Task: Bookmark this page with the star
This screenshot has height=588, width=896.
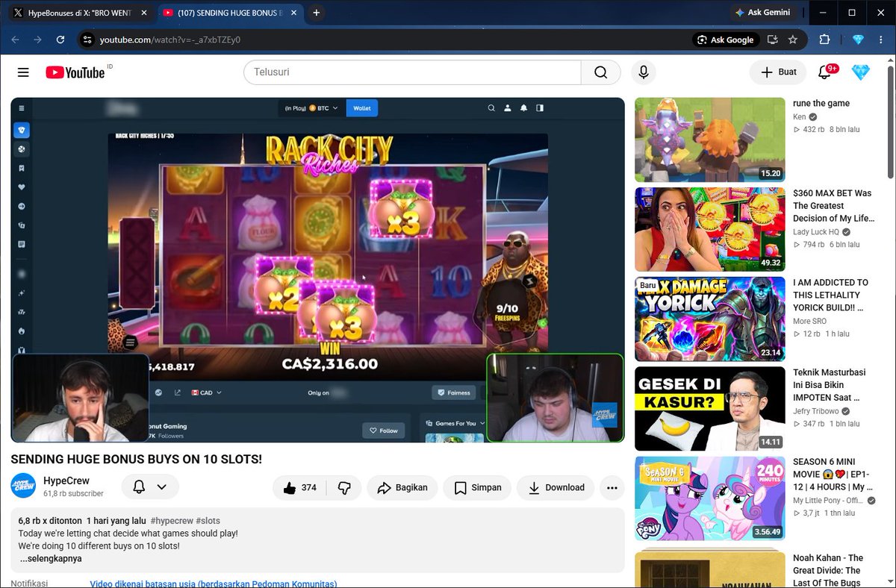Action: tap(793, 40)
